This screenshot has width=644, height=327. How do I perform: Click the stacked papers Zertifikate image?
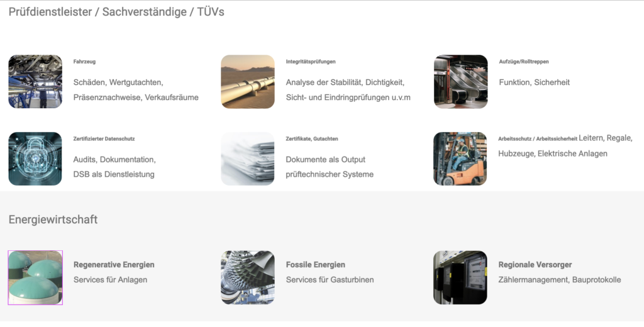pos(248,158)
